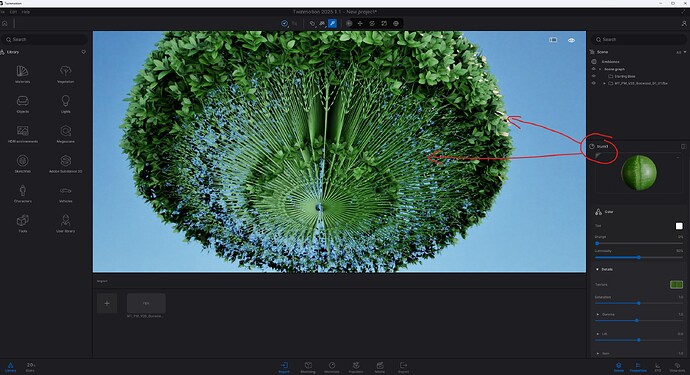Collapse the Details section
This screenshot has width=690, height=375.
tap(598, 269)
